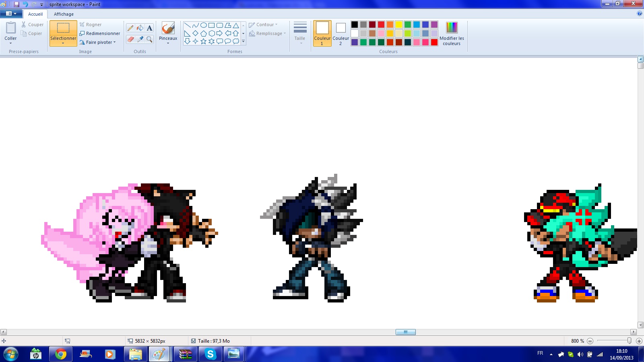Choose the rounded rectangle shape

click(220, 25)
